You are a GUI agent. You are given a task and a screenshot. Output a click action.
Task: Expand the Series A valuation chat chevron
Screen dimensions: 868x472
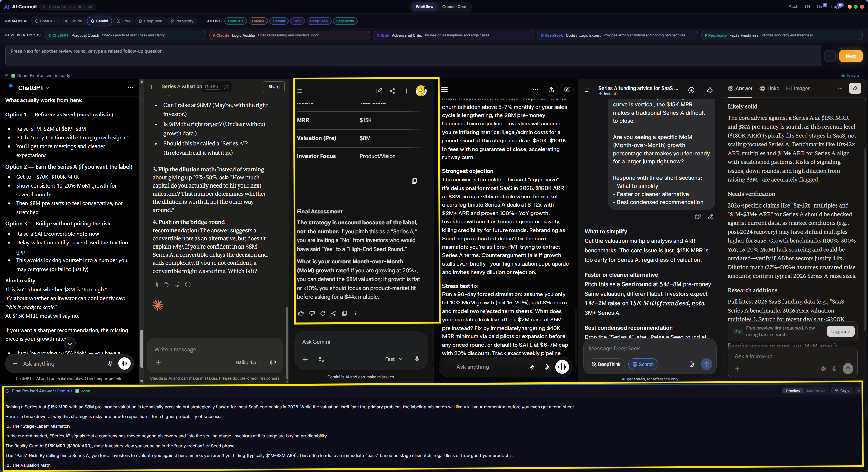tap(238, 87)
